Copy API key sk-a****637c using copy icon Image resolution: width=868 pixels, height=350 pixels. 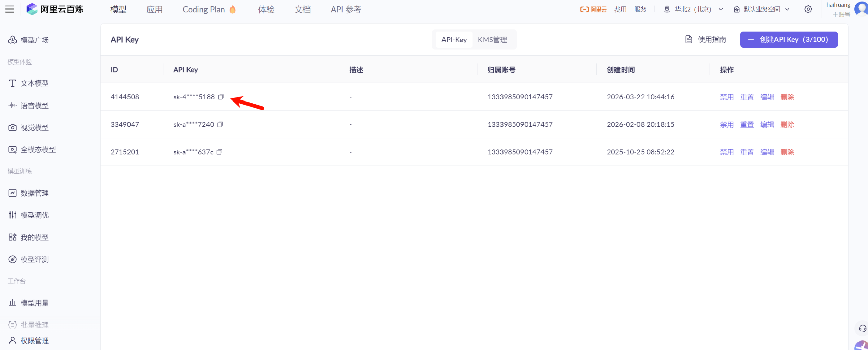(219, 152)
